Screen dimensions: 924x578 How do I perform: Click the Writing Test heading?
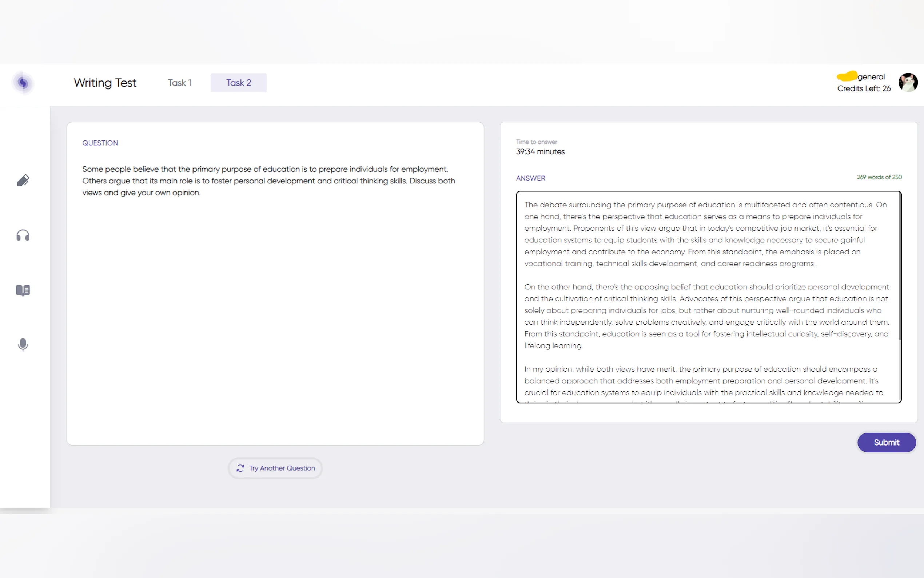(x=105, y=83)
